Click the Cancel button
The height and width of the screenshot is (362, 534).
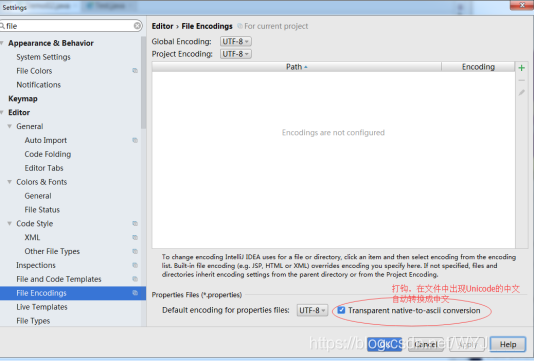point(426,344)
